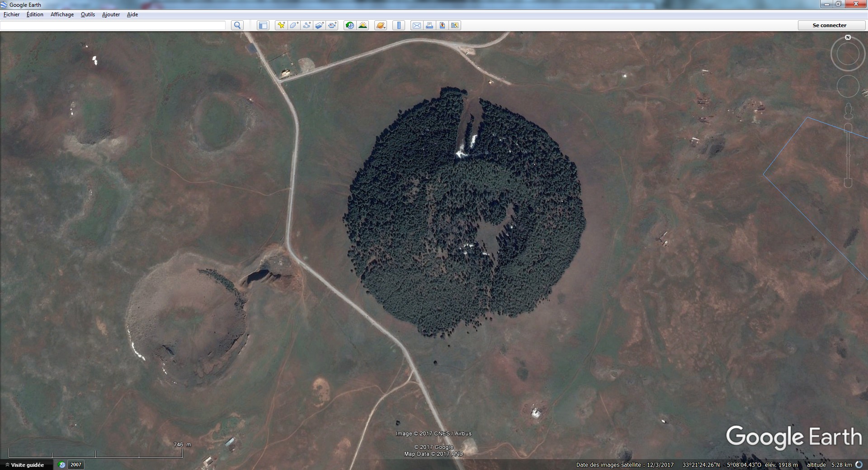Select the add path tool

(x=307, y=25)
